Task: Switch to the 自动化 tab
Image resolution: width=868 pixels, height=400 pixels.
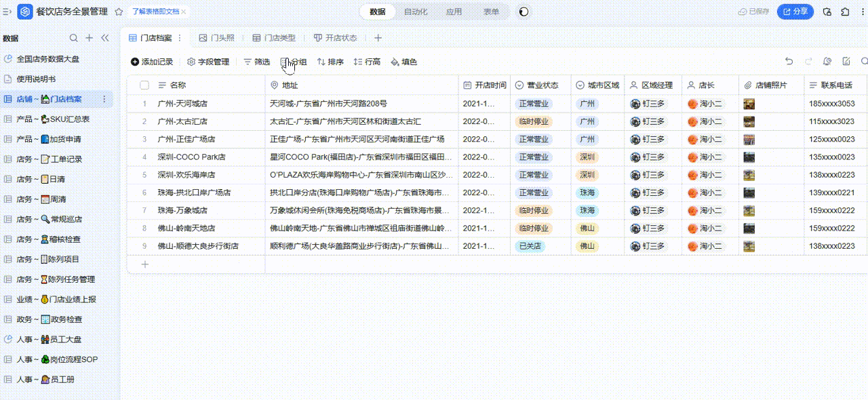Action: (x=416, y=12)
